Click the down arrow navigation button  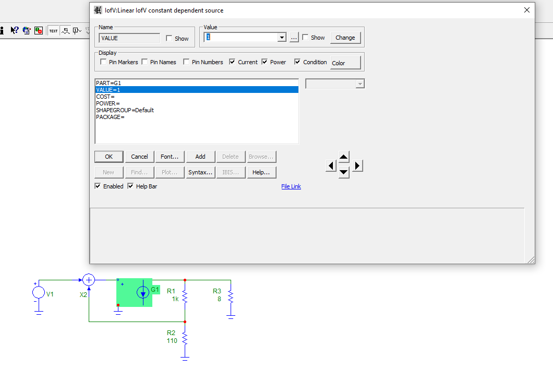tap(344, 173)
